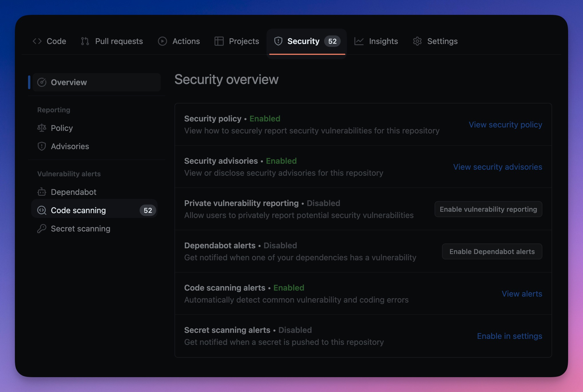
Task: Click the Advisories shield icon
Action: 42,146
